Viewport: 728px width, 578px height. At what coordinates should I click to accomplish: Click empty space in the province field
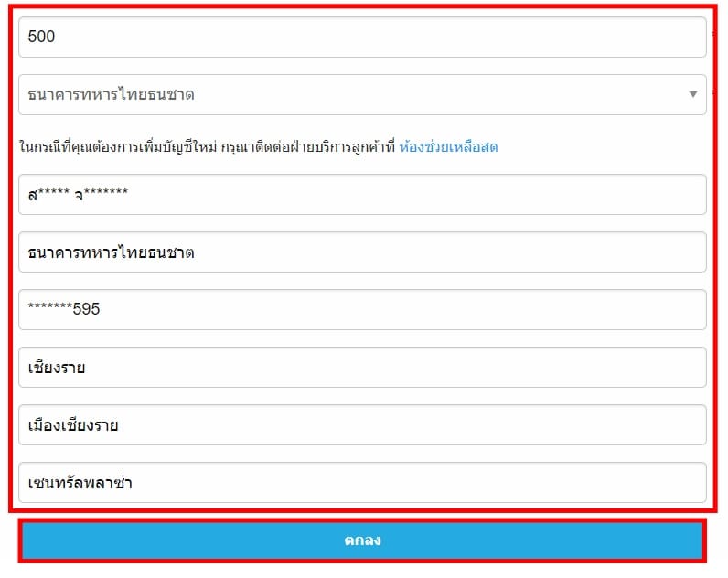tap(395, 368)
